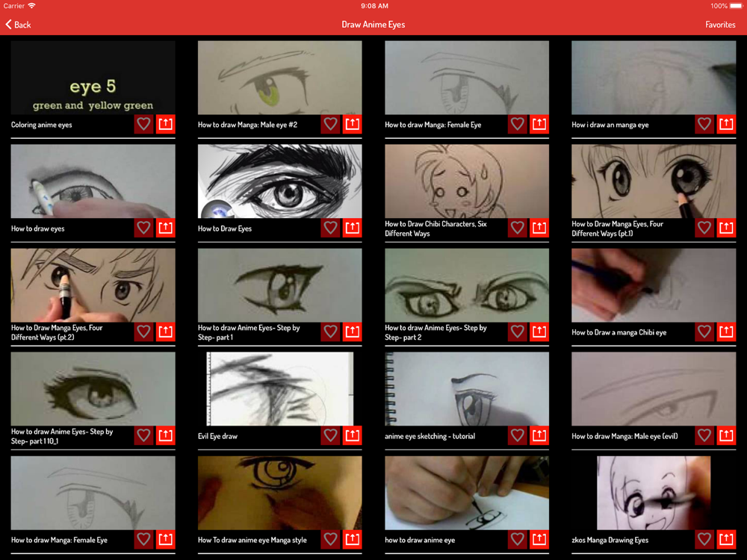
Task: Select title "How to draw Anime Eyes- Step by Step- part 1"
Action: click(249, 332)
